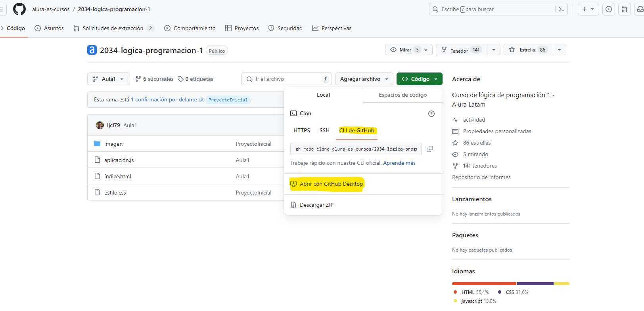Expand the Estrella lists dropdown
The image size is (644, 311).
click(x=560, y=50)
